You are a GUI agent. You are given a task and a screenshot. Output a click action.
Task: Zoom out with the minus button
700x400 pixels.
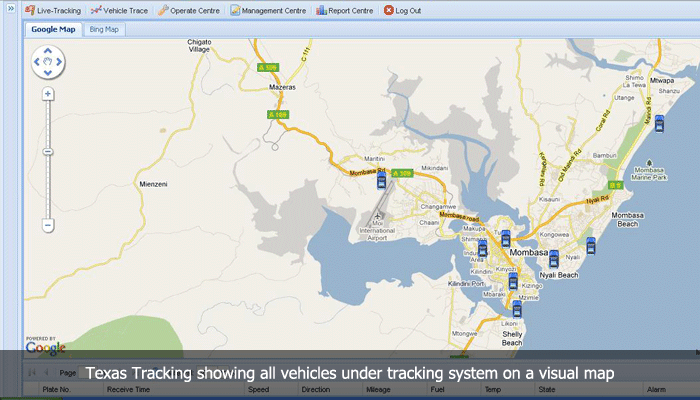[48, 225]
